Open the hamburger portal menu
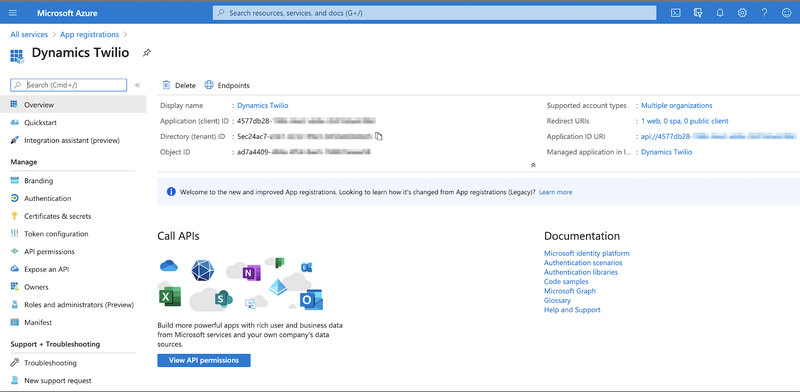 pyautogui.click(x=13, y=13)
